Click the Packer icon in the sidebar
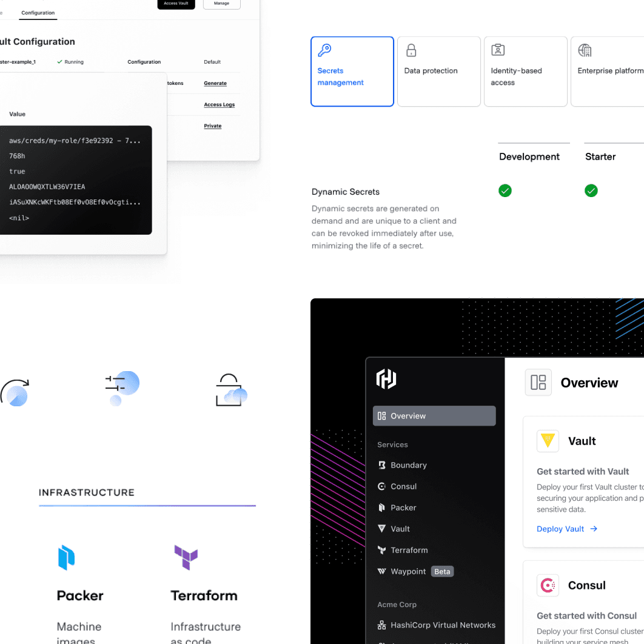The image size is (644, 644). (x=381, y=508)
